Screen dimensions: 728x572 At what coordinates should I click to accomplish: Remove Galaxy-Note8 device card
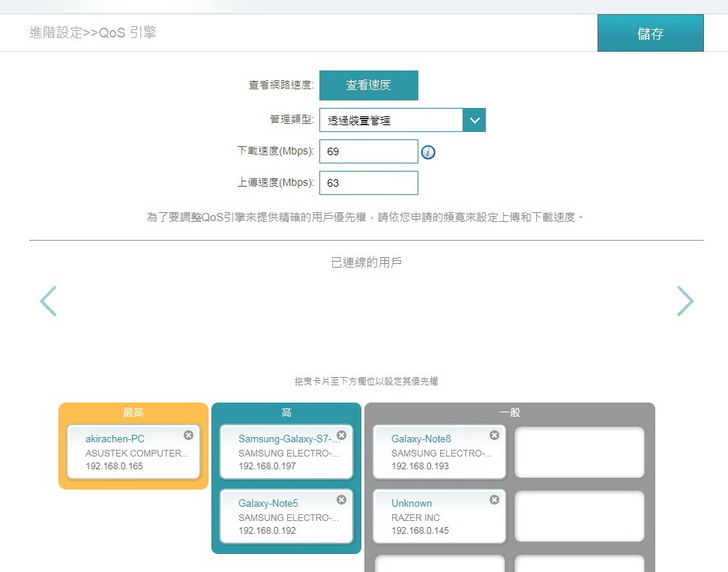[494, 435]
